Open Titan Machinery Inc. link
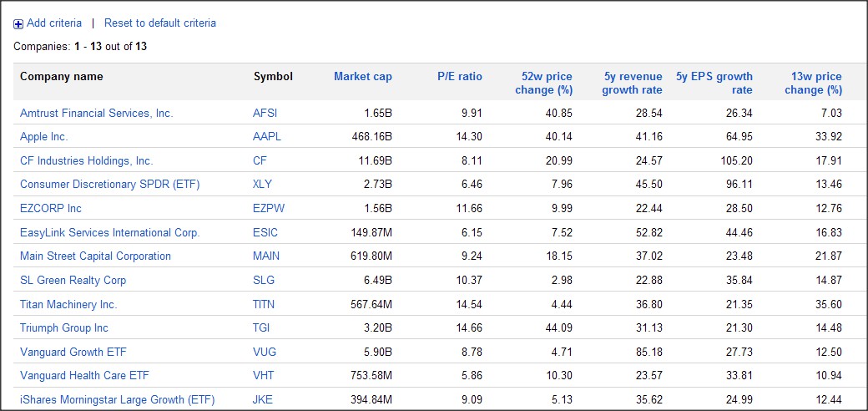Viewport: 868px width, 411px height. [x=68, y=305]
